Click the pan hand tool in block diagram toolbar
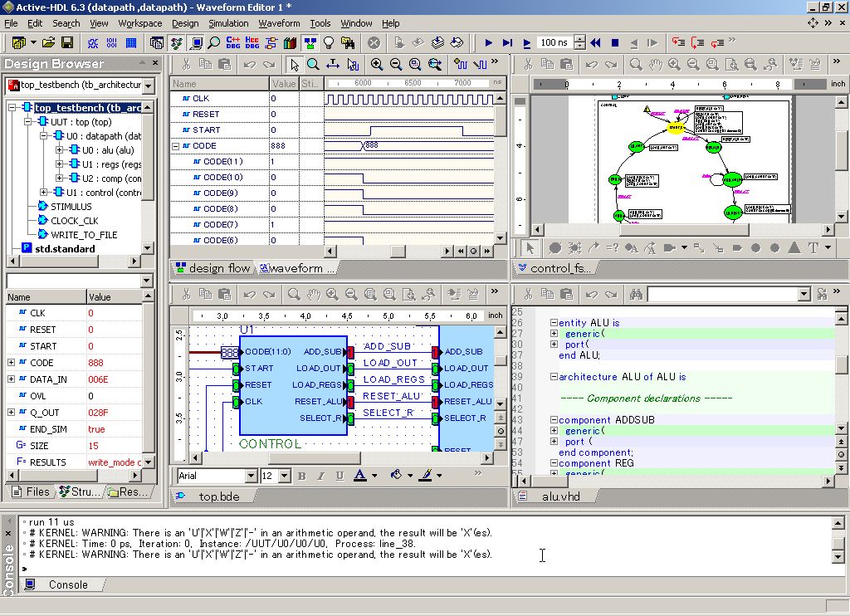The image size is (850, 616). [313, 294]
